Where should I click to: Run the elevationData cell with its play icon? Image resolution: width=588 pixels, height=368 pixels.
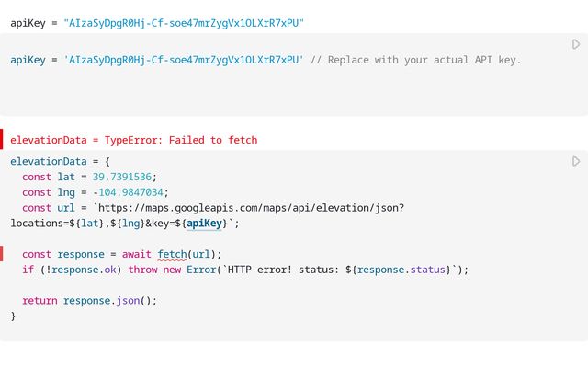[576, 161]
